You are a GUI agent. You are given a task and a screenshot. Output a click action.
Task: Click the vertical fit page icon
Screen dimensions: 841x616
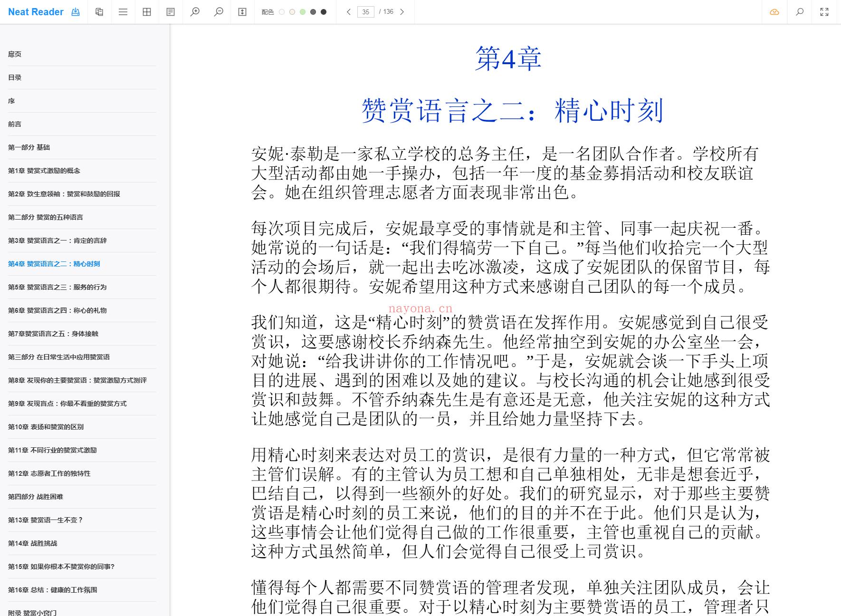(x=242, y=12)
